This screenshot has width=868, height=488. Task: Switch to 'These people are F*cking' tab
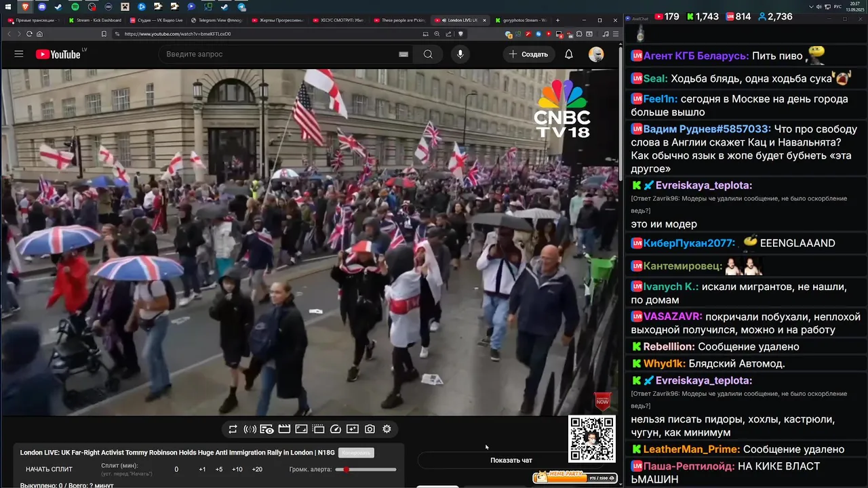coord(400,20)
